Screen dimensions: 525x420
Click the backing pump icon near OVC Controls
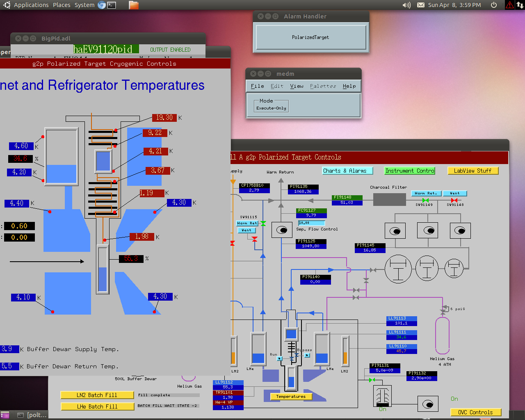click(x=428, y=404)
